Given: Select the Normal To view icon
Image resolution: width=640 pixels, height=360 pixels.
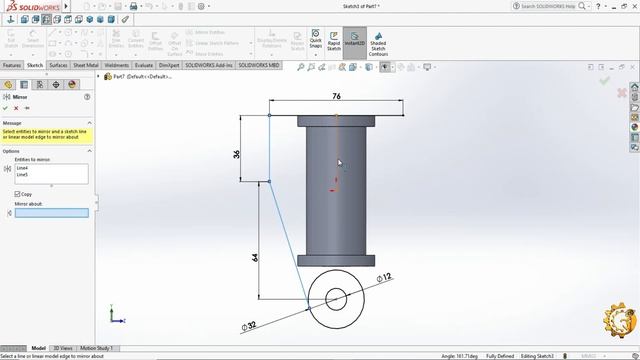Looking at the screenshot, I should (11, 19).
